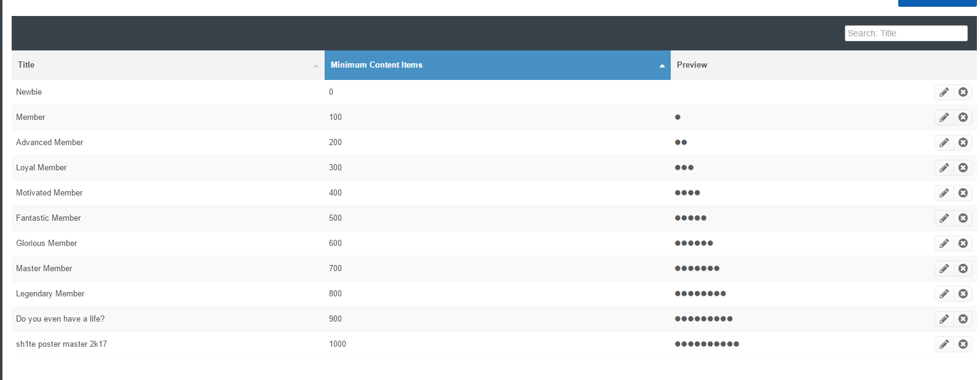Edit the 'Do you even have a life?' rank
The height and width of the screenshot is (380, 980).
[944, 319]
